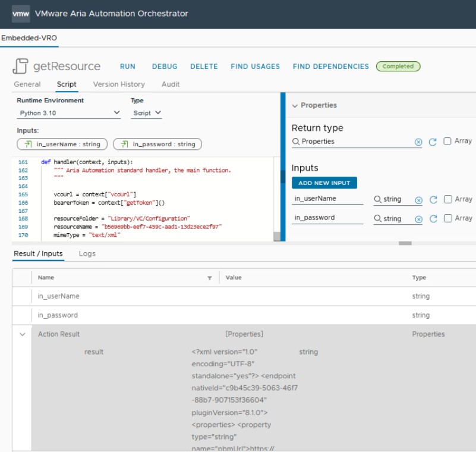Toggle Array checkbox for Return type
The height and width of the screenshot is (452, 476).
tap(447, 142)
